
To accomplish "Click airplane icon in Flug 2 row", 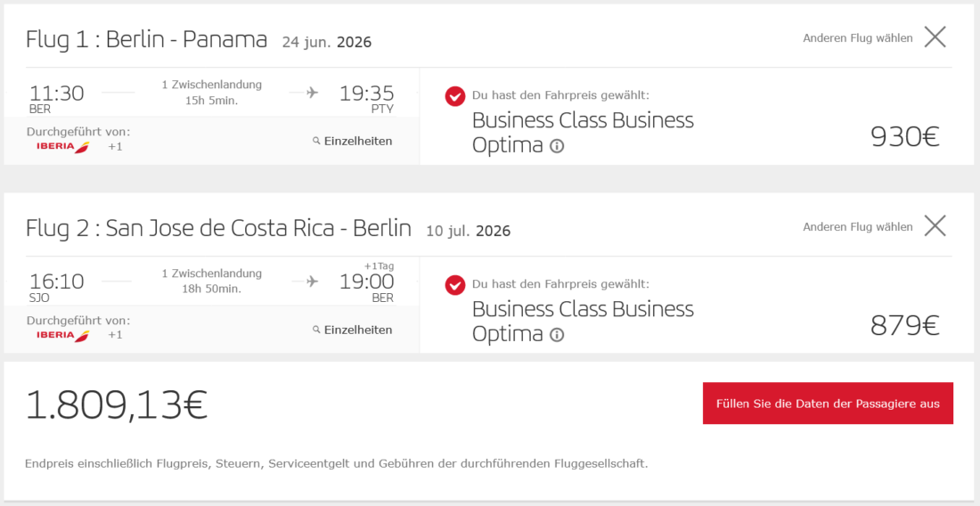I will 312,281.
